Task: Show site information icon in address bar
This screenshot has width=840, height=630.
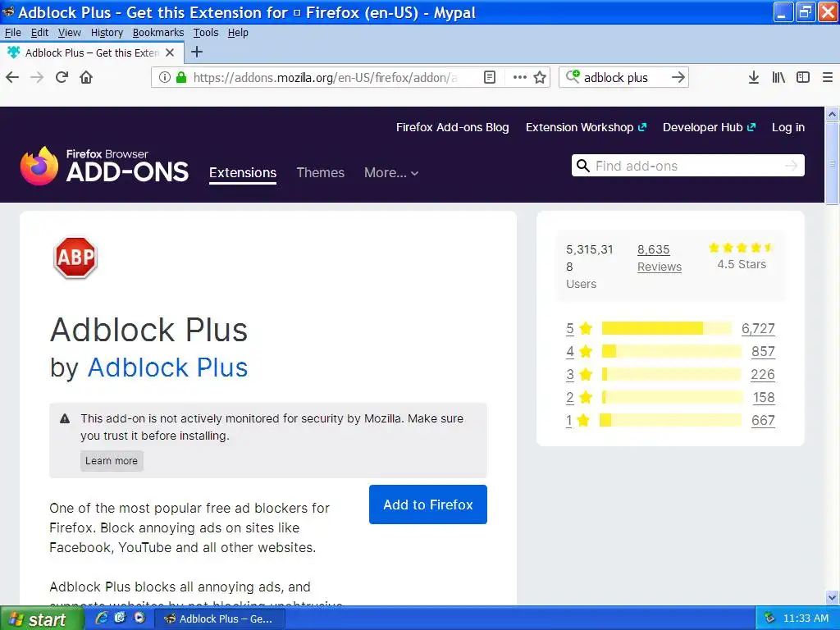Action: tap(164, 77)
